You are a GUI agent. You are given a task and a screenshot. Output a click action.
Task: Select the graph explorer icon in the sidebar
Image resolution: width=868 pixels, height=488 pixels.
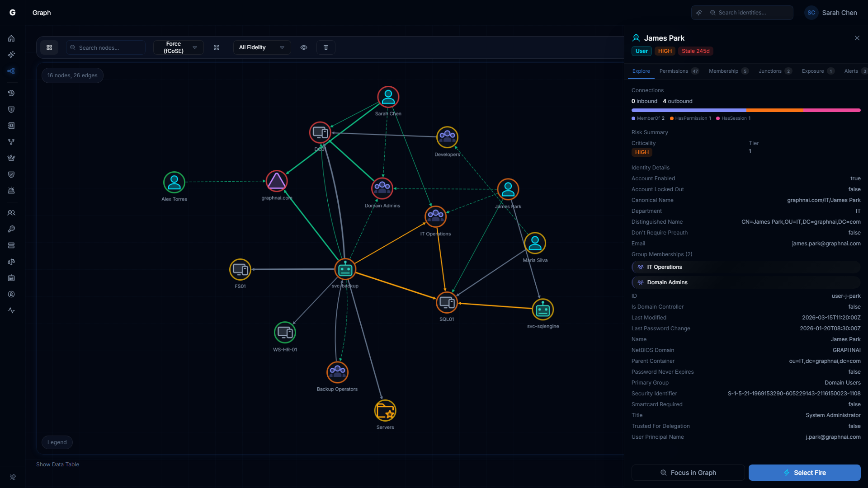(x=11, y=71)
